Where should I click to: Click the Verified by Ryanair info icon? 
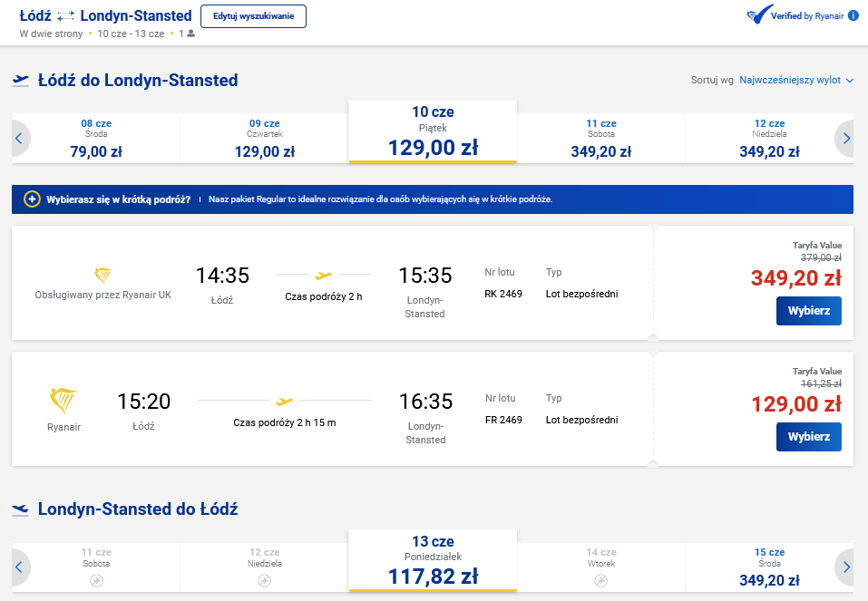853,15
